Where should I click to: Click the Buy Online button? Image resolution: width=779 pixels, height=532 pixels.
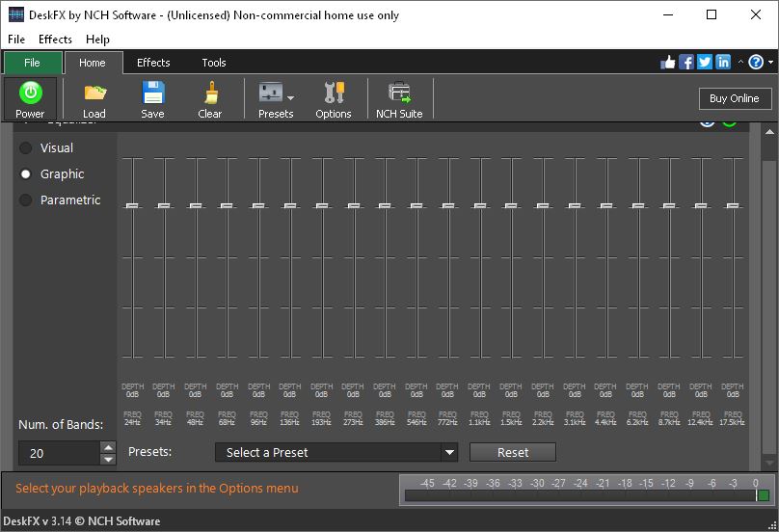tap(735, 98)
